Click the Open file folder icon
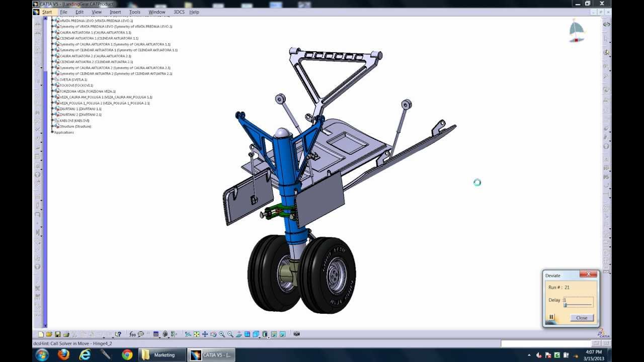 pyautogui.click(x=49, y=334)
